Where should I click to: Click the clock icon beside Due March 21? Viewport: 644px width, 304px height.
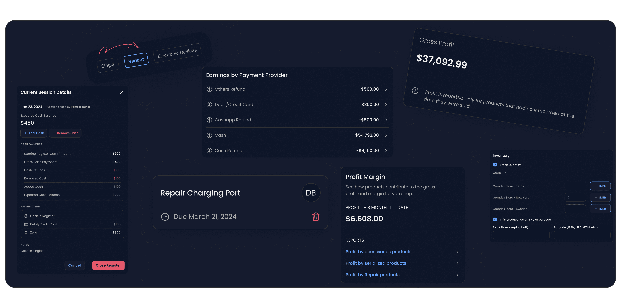click(x=165, y=217)
